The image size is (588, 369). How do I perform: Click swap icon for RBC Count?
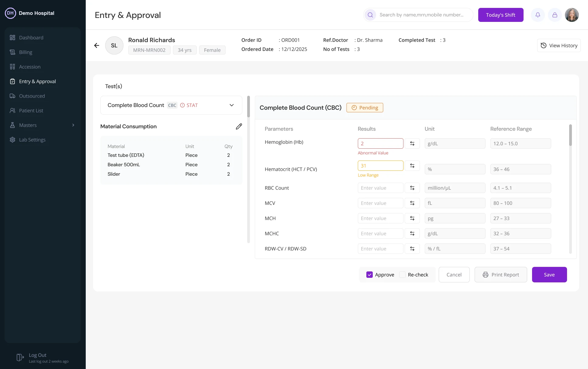point(412,188)
